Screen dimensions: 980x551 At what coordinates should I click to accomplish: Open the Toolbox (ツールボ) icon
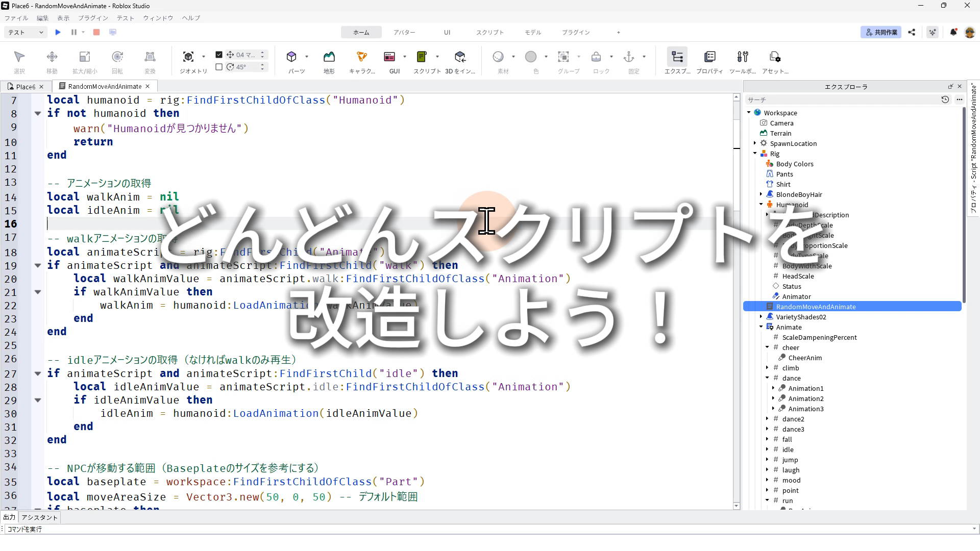[742, 57]
